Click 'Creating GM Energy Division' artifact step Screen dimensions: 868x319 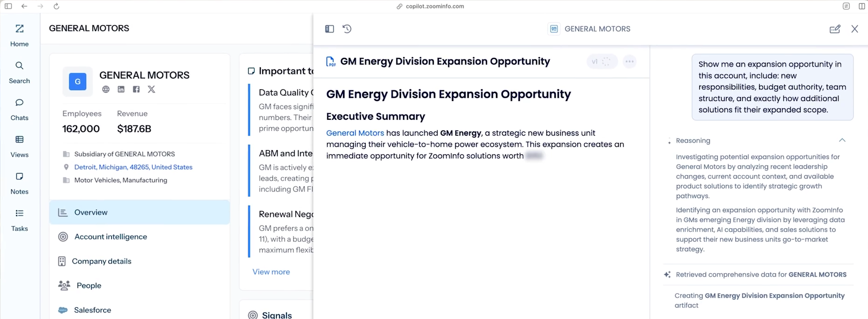(760, 300)
